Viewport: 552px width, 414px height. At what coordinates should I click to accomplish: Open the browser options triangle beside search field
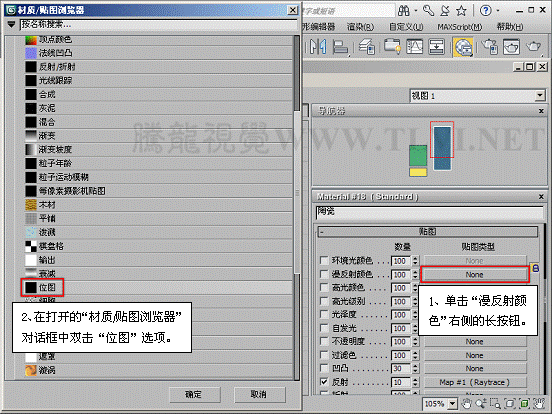12,25
